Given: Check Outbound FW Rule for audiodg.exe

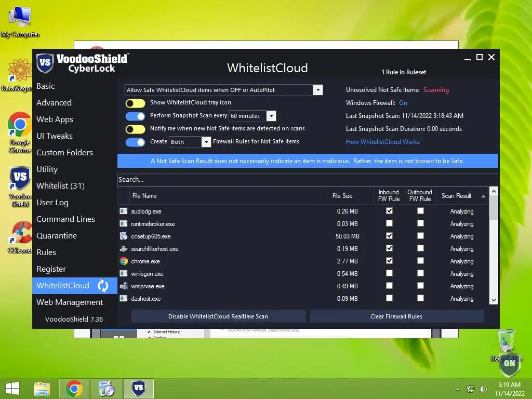Looking at the screenshot, I should coord(420,211).
